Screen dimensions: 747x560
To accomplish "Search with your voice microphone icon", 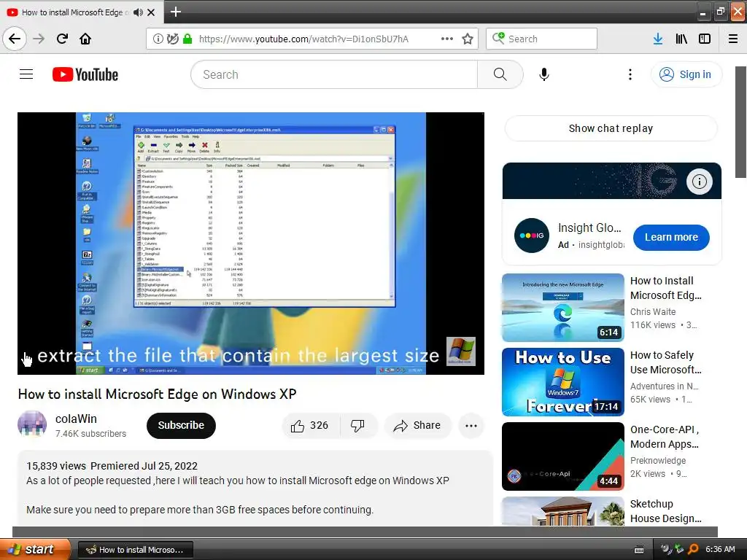I will pos(544,74).
